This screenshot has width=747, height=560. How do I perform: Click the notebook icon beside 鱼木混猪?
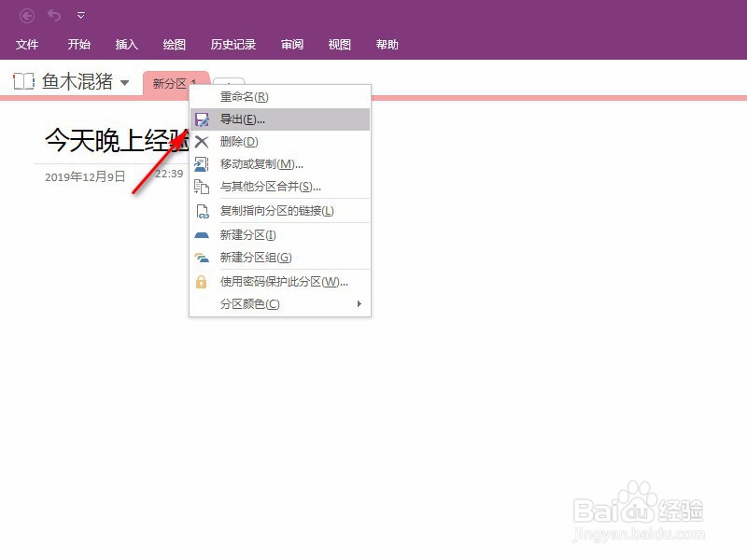click(x=23, y=81)
